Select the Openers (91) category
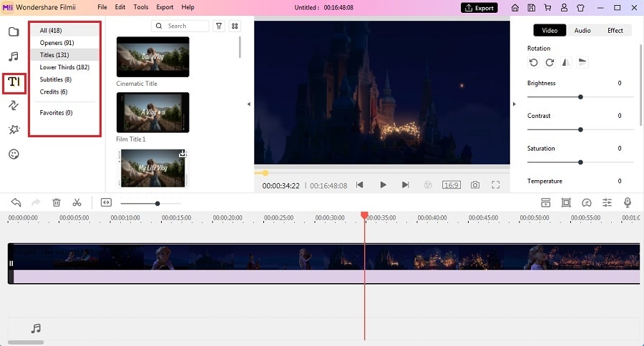This screenshot has width=644, height=346. point(65,43)
